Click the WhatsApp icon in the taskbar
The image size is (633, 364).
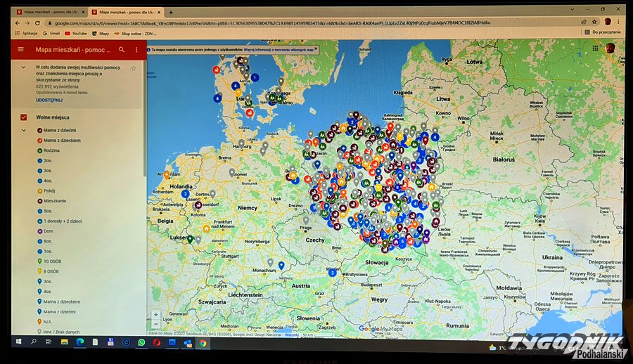(x=141, y=342)
